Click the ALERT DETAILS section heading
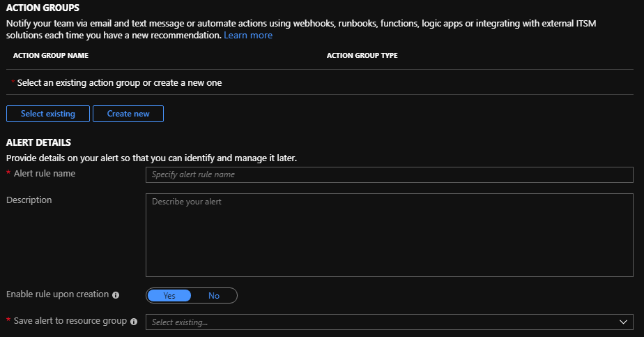The width and height of the screenshot is (644, 337). [x=38, y=142]
